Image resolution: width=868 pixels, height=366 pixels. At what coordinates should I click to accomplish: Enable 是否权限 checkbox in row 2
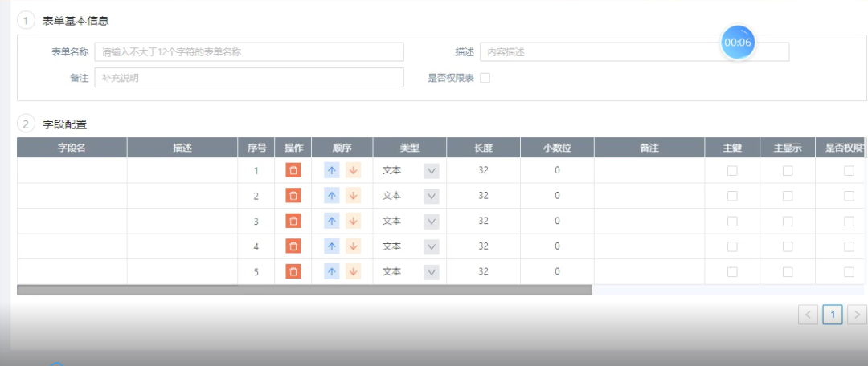tap(849, 196)
